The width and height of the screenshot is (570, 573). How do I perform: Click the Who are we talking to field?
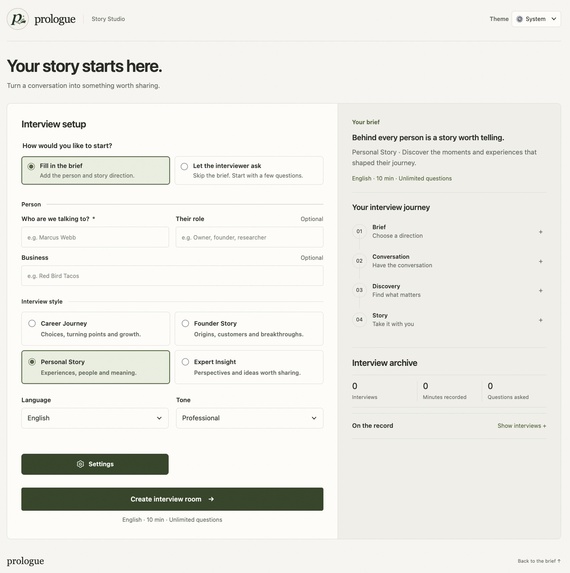(x=95, y=238)
